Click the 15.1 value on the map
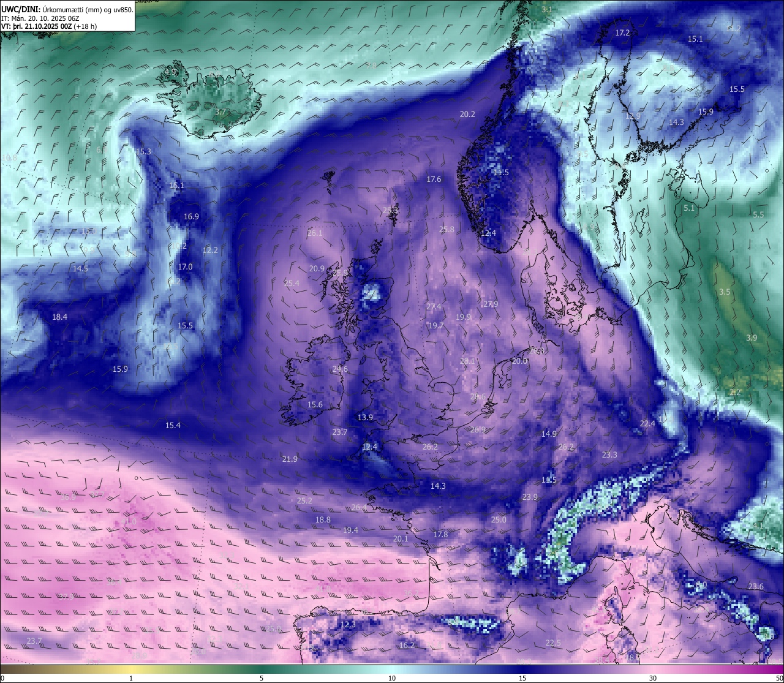 (x=695, y=39)
